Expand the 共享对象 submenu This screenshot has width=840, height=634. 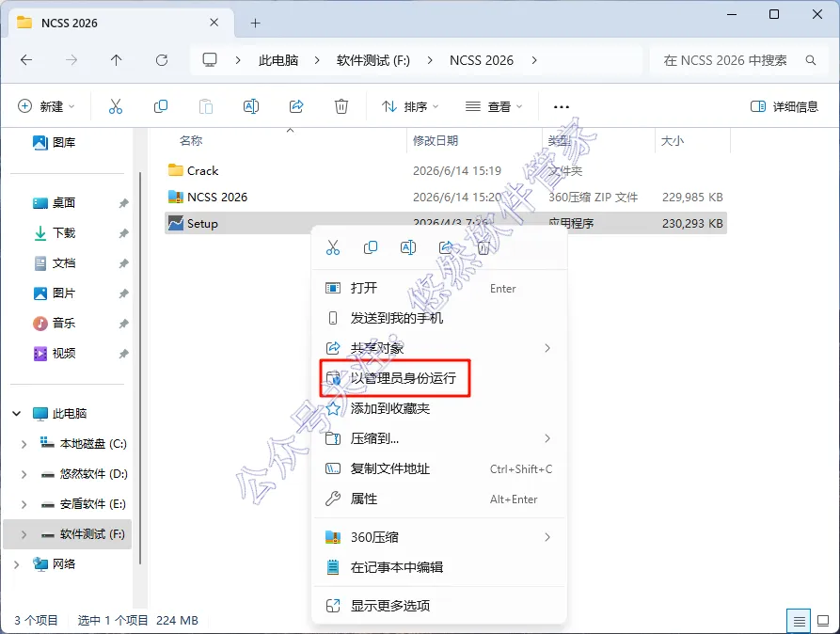tap(547, 348)
